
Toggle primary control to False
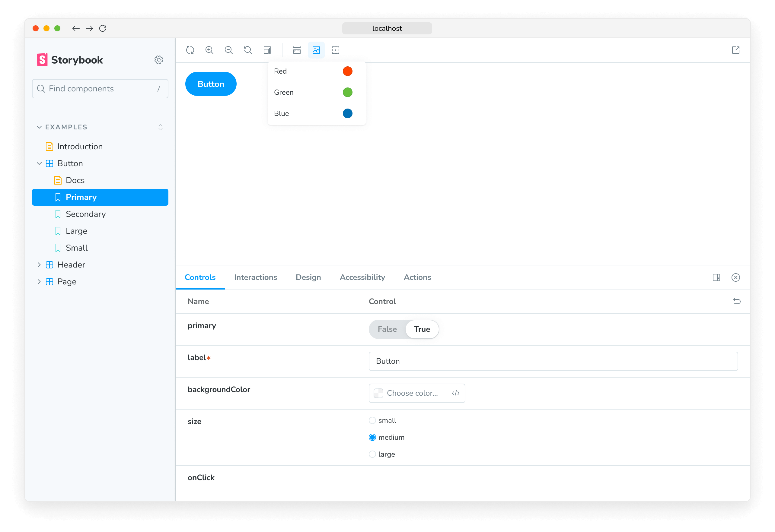tap(387, 329)
